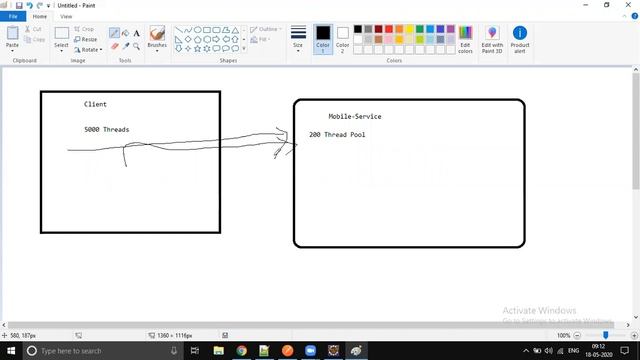Image resolution: width=640 pixels, height=360 pixels.
Task: Open the shape Fill dropdown
Action: tap(260, 39)
